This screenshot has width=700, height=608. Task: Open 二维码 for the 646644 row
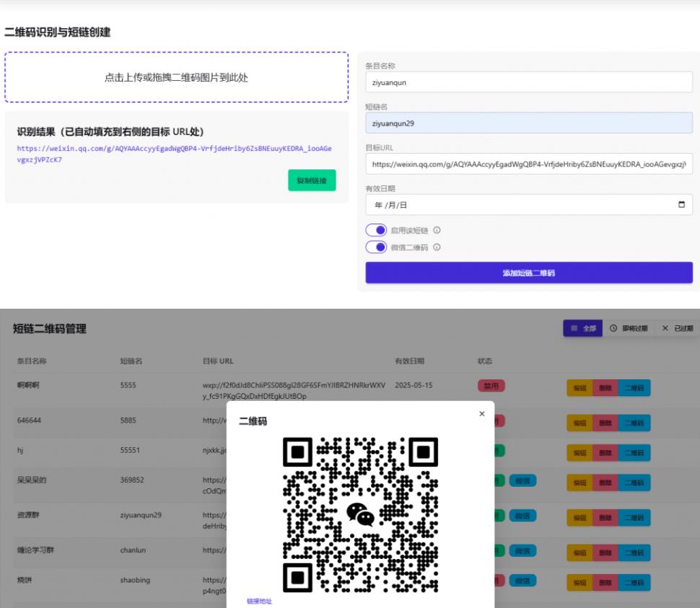[634, 423]
